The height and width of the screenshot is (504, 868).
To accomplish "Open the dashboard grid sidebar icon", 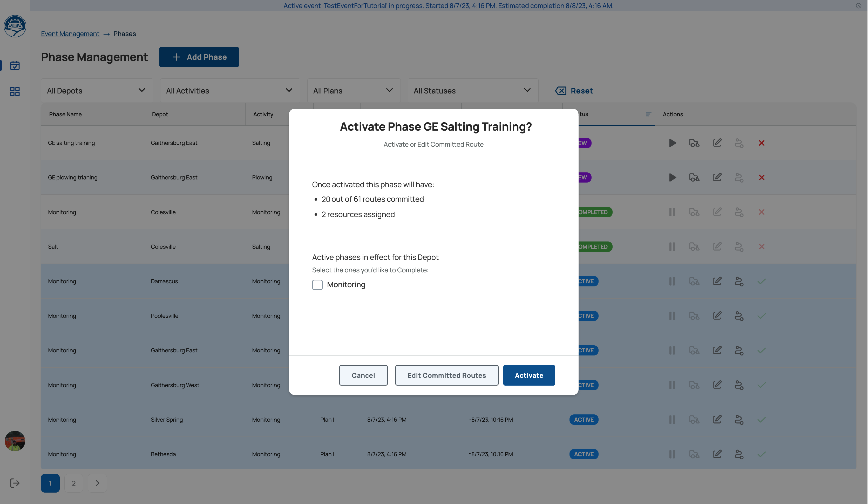I will 15,91.
